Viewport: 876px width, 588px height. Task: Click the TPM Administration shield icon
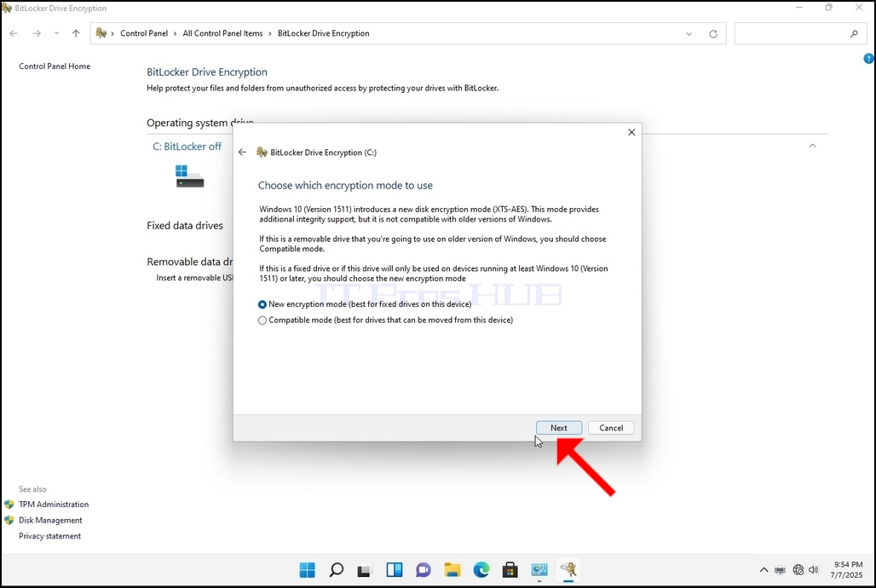coord(9,504)
